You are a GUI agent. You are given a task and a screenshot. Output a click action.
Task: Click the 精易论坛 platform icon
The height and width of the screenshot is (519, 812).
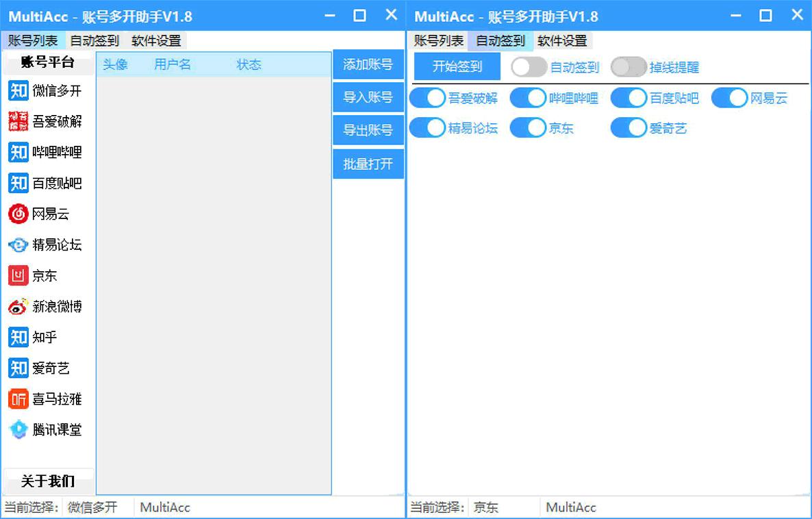click(18, 245)
